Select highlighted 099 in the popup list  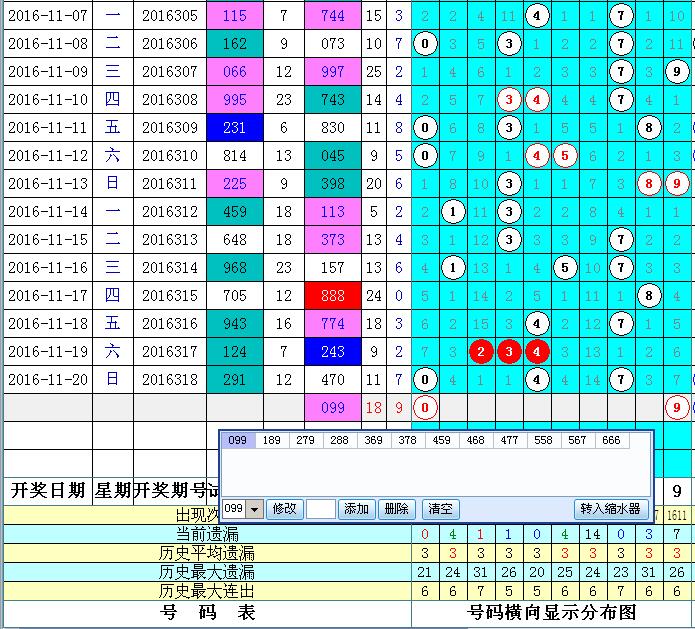[x=238, y=441]
